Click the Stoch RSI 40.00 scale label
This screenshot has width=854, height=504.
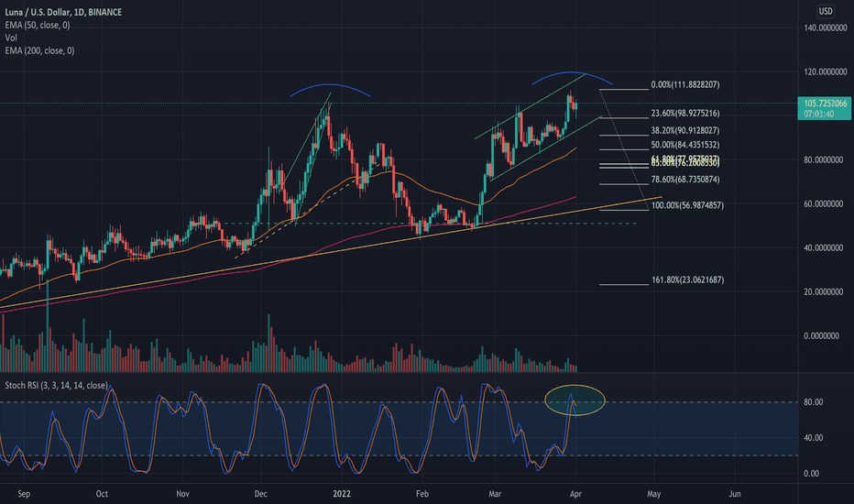(x=813, y=438)
